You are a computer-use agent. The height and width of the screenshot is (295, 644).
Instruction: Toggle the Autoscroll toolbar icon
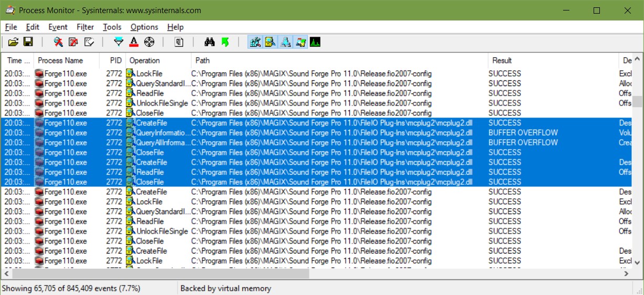pos(74,42)
